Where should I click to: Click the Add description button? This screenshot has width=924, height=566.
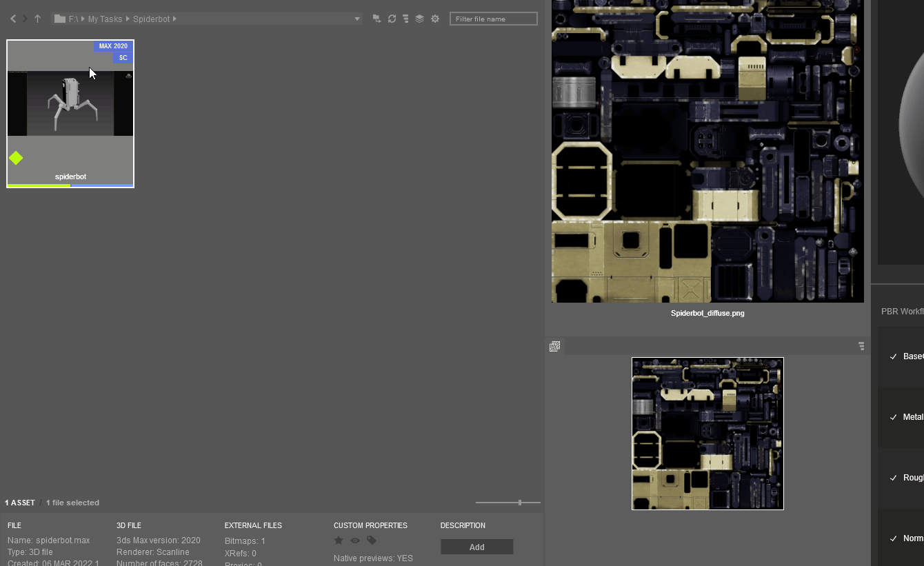tap(476, 547)
